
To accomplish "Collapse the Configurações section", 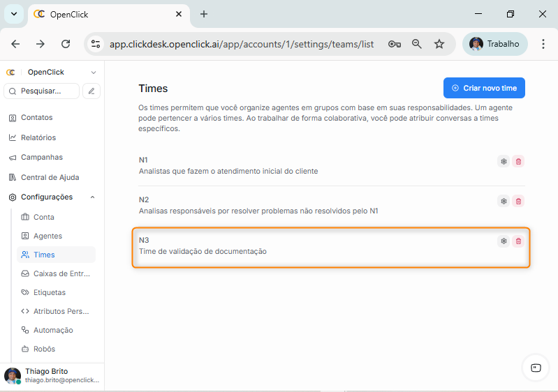I will click(93, 197).
